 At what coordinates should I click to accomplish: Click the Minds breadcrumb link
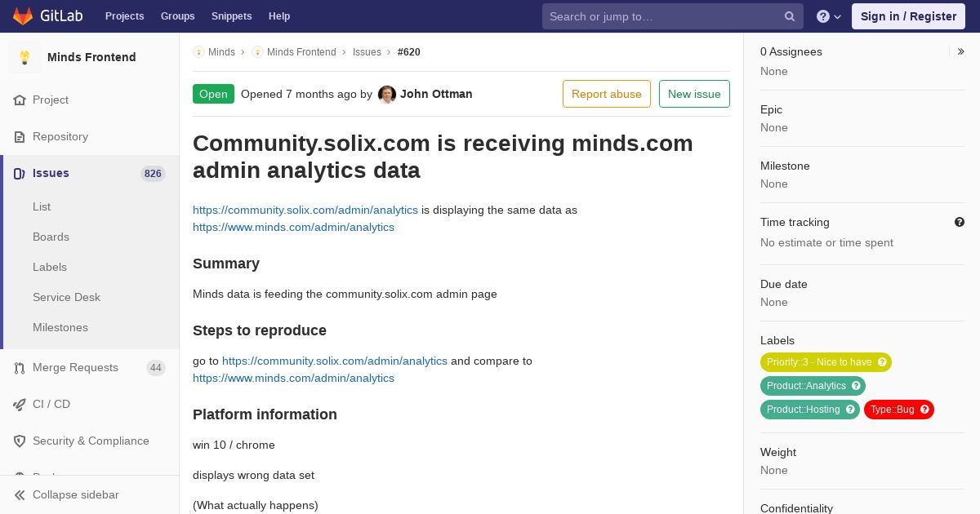click(x=221, y=51)
